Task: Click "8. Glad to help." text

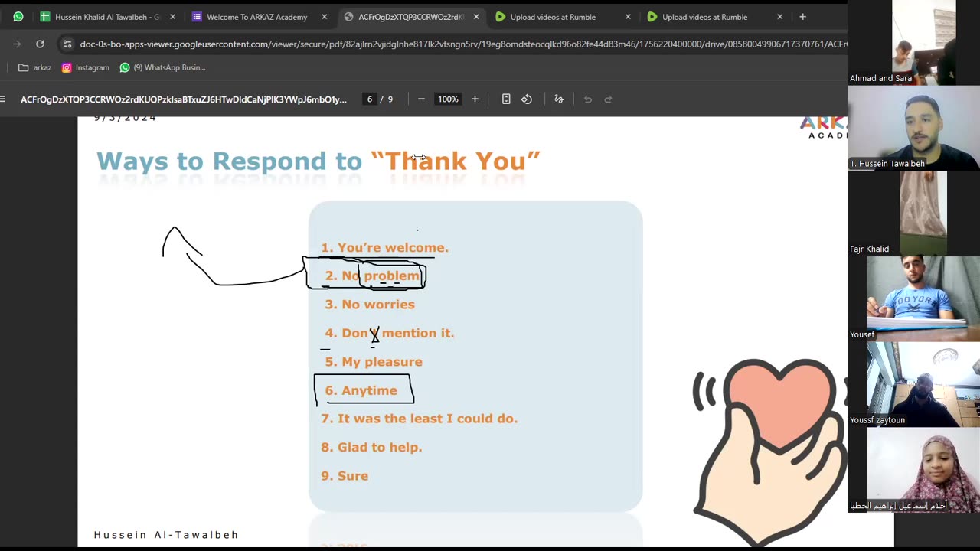Action: [x=371, y=447]
